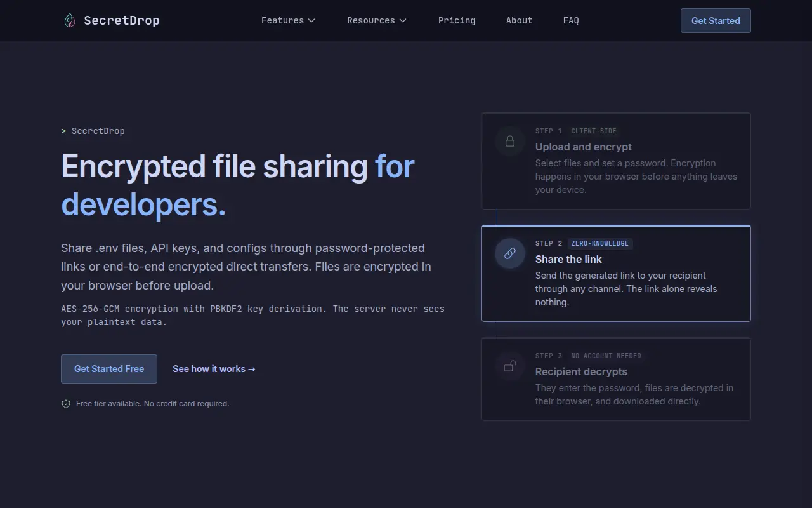Select the Share the link step card
This screenshot has width=812, height=508.
616,274
